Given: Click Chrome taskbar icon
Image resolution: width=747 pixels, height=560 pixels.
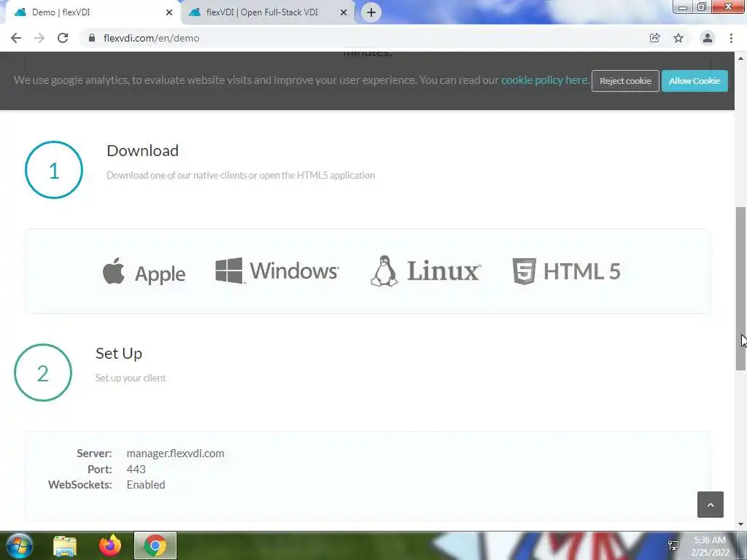Looking at the screenshot, I should pos(155,545).
